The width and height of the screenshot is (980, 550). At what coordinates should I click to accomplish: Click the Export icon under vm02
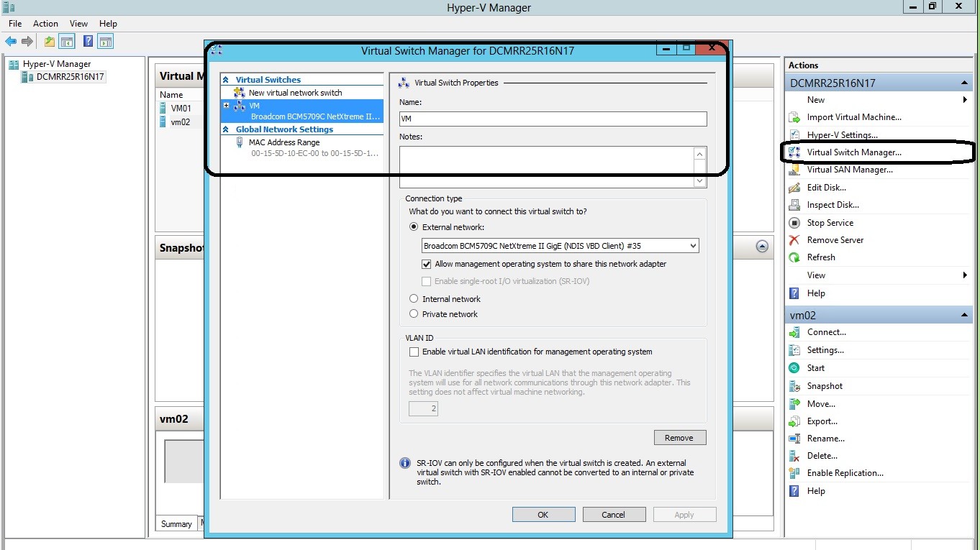point(794,421)
